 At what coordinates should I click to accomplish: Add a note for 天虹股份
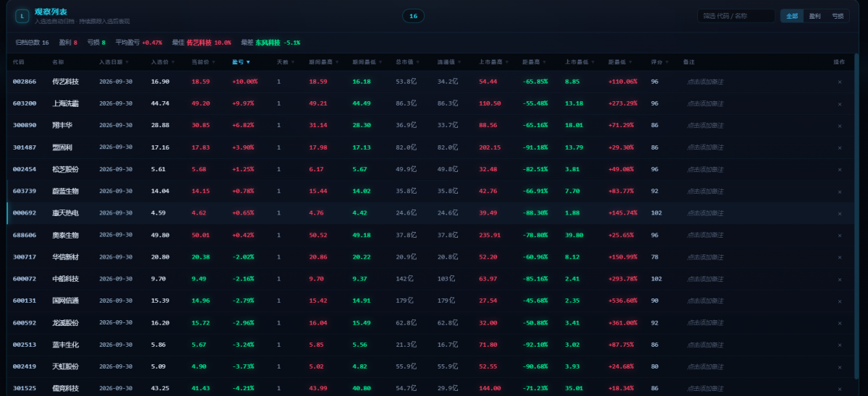pos(705,366)
